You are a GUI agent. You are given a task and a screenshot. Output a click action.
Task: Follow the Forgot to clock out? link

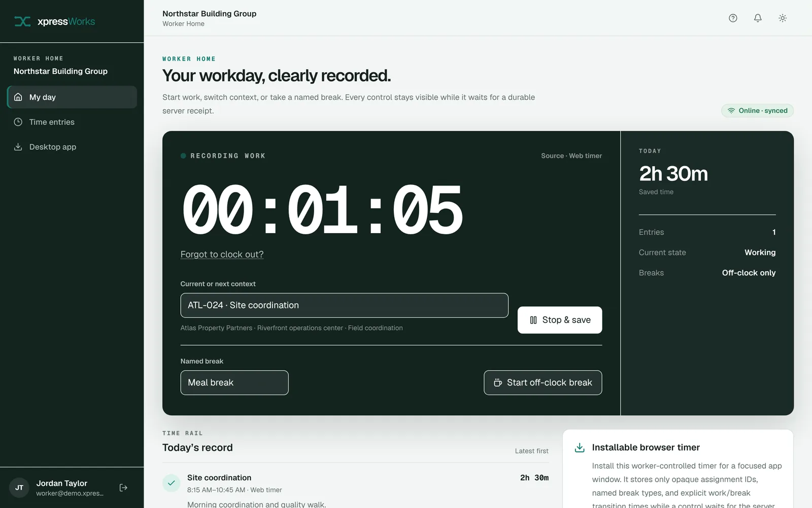pyautogui.click(x=222, y=255)
